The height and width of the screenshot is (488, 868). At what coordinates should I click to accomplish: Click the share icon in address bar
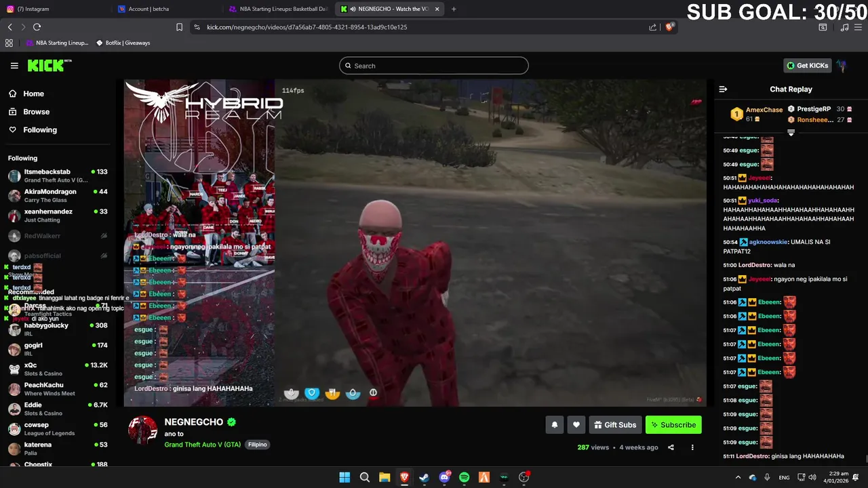[x=652, y=27]
